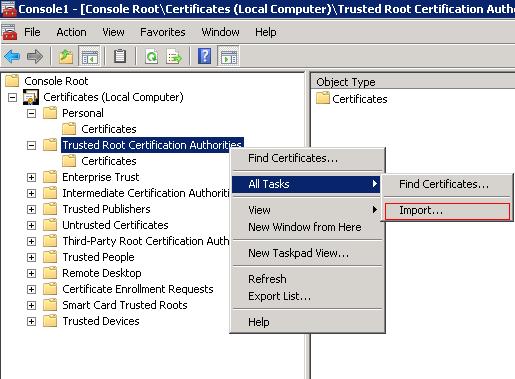515x379 pixels.
Task: Click the Trusted People folder icon
Action: coord(50,257)
